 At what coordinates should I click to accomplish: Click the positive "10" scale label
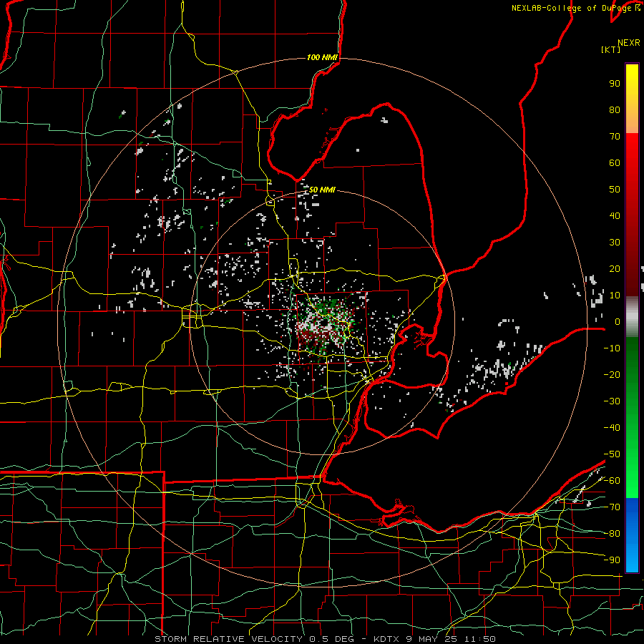click(615, 296)
